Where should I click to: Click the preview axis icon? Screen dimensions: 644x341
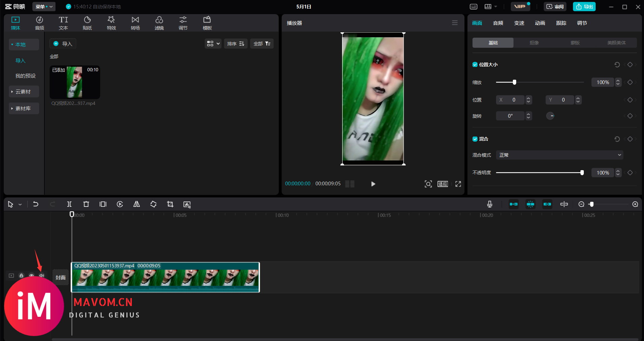pos(564,204)
